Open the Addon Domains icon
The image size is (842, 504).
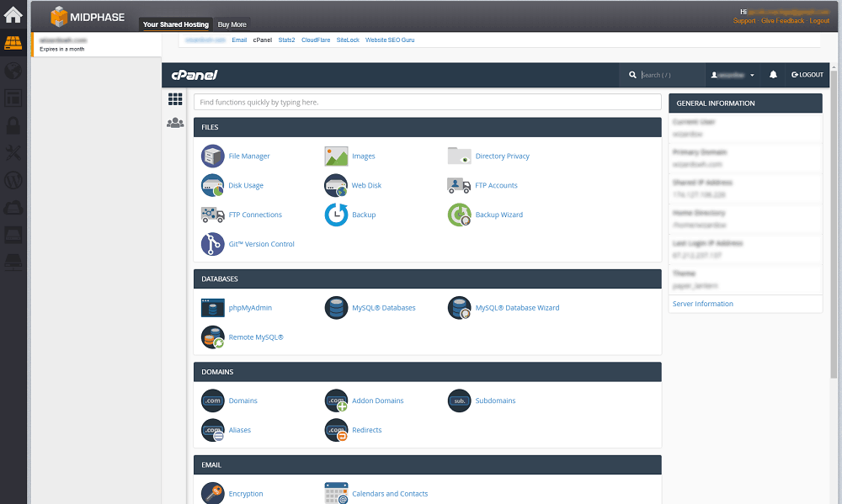[336, 401]
